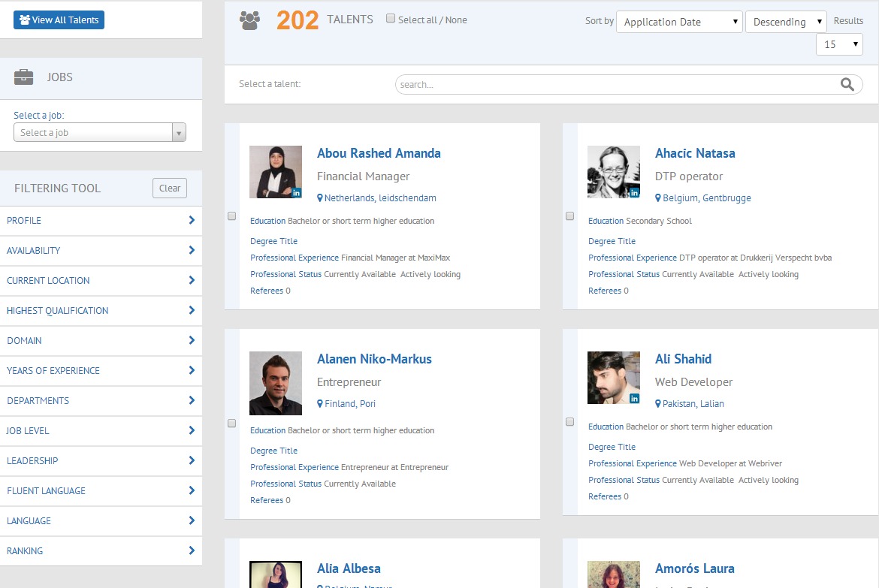Image resolution: width=879 pixels, height=588 pixels.
Task: Click LinkedIn badge on Ali Shahid's photo
Action: pos(635,399)
